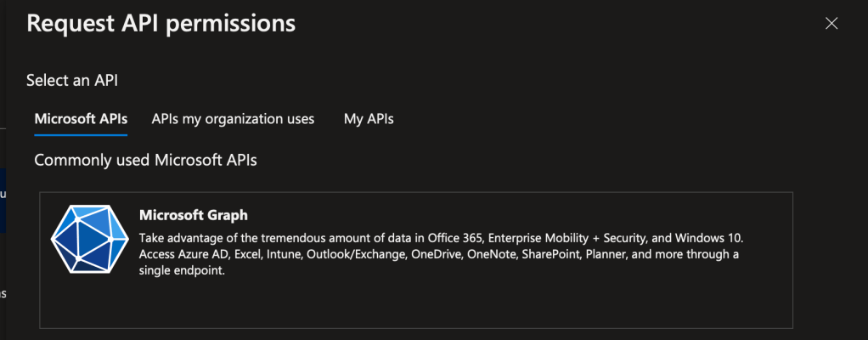Click the Select an API label

coord(72,81)
